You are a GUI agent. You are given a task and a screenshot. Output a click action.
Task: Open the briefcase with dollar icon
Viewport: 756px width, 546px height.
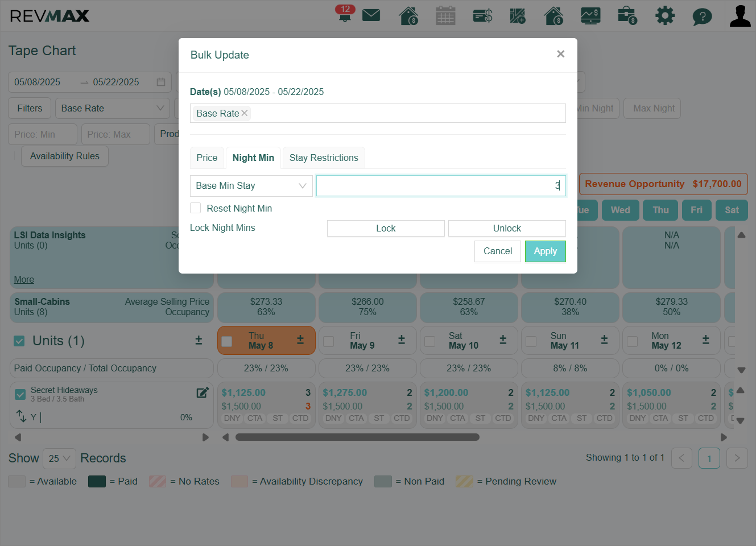point(627,15)
